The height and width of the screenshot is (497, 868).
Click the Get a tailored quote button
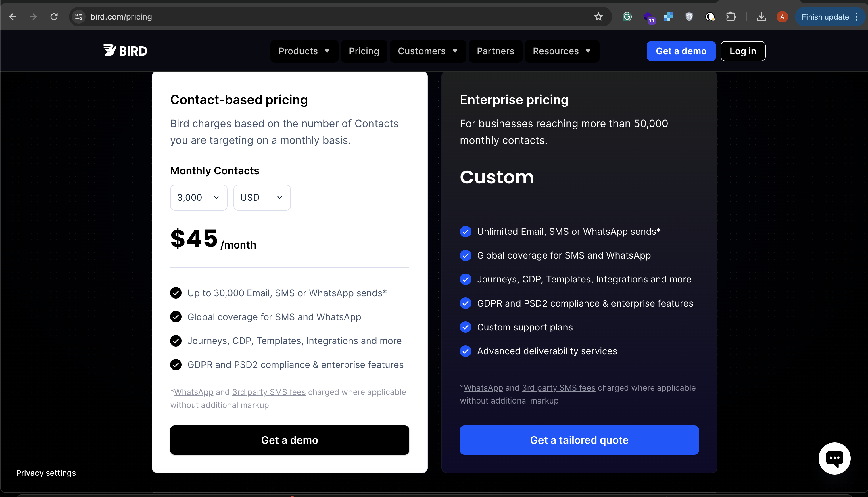pos(579,440)
